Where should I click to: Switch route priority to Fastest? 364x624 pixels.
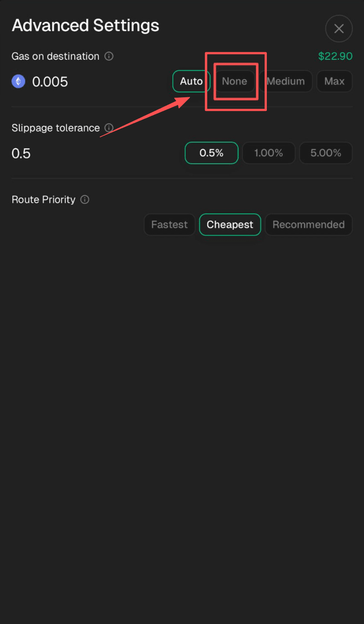click(170, 225)
